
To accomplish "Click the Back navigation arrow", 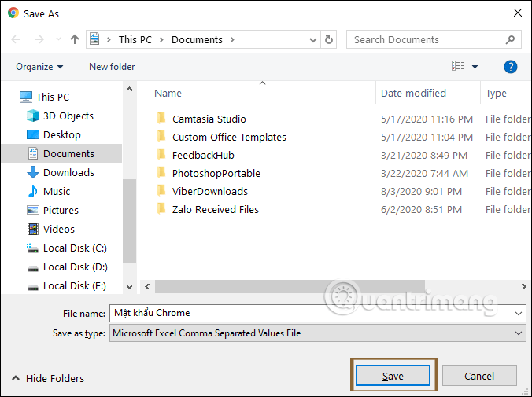I will click(17, 39).
